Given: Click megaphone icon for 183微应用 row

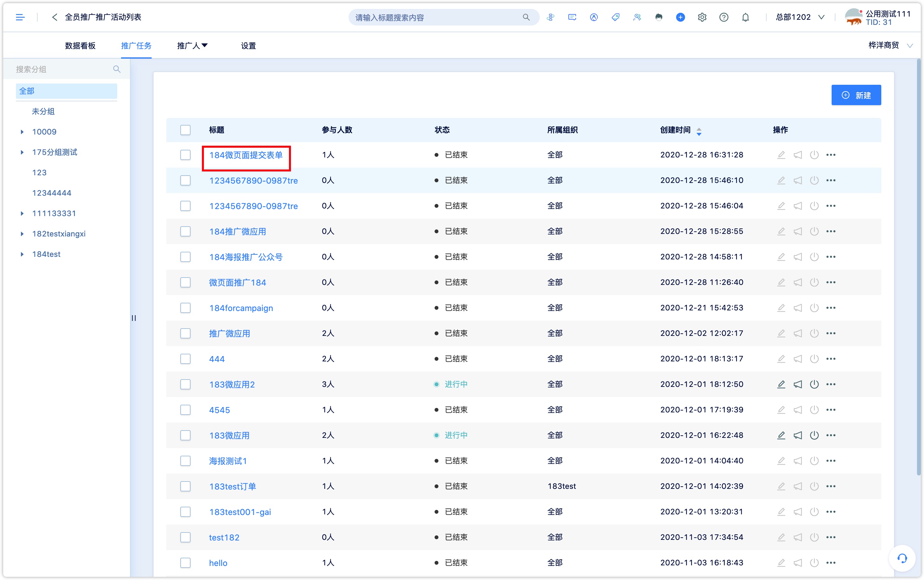Looking at the screenshot, I should pyautogui.click(x=798, y=435).
